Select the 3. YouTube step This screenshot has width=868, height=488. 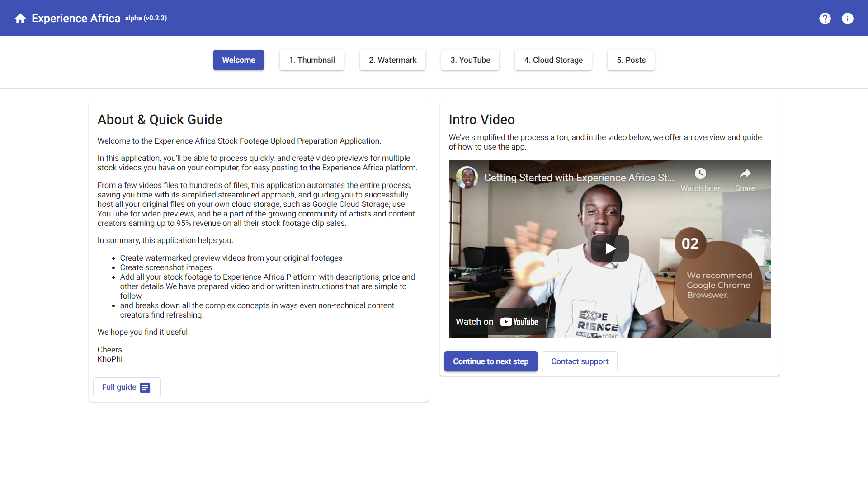pyautogui.click(x=470, y=60)
